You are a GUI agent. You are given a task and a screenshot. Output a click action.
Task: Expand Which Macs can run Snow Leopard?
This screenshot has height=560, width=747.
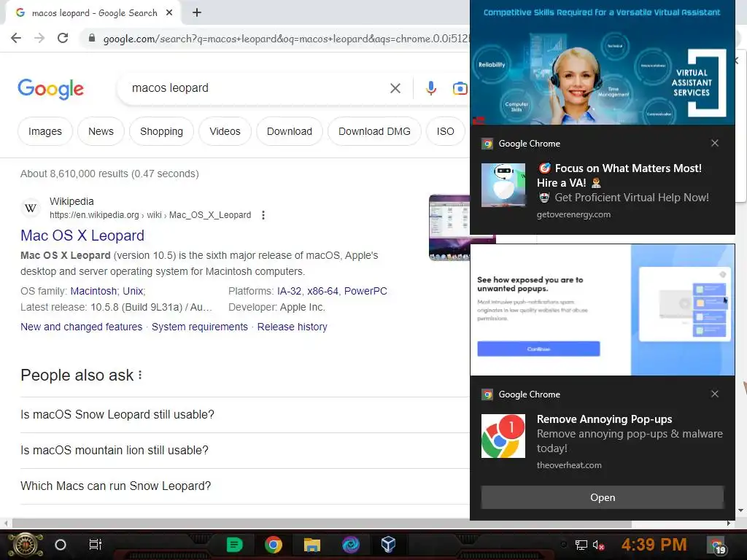245,486
